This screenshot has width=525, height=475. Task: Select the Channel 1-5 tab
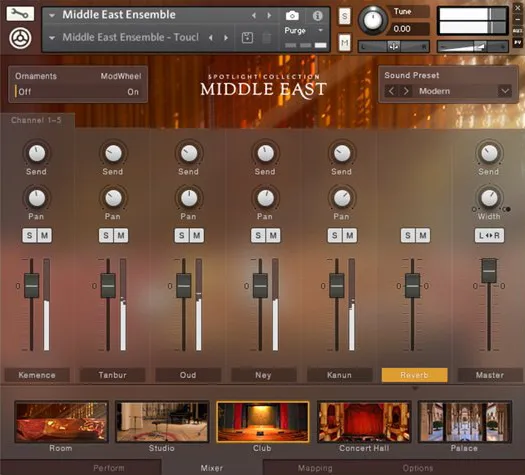[36, 121]
